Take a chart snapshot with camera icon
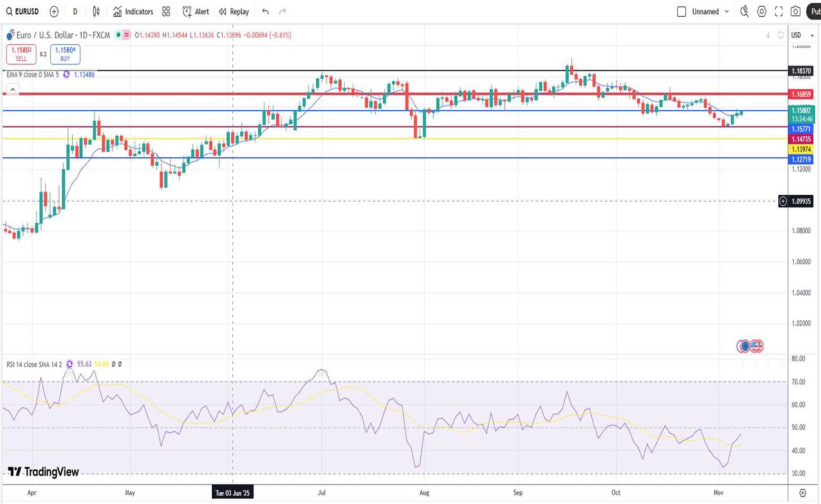The width and height of the screenshot is (821, 504). coord(796,12)
